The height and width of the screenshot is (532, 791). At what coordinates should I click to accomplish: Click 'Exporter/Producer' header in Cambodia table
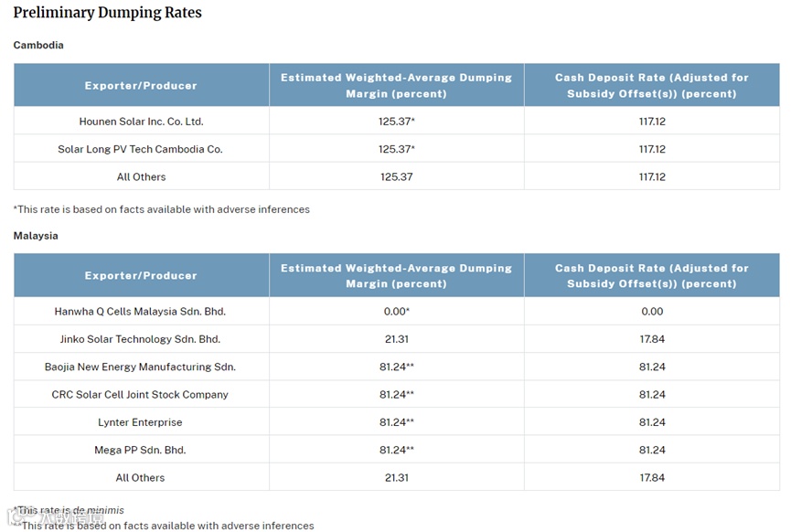[141, 86]
